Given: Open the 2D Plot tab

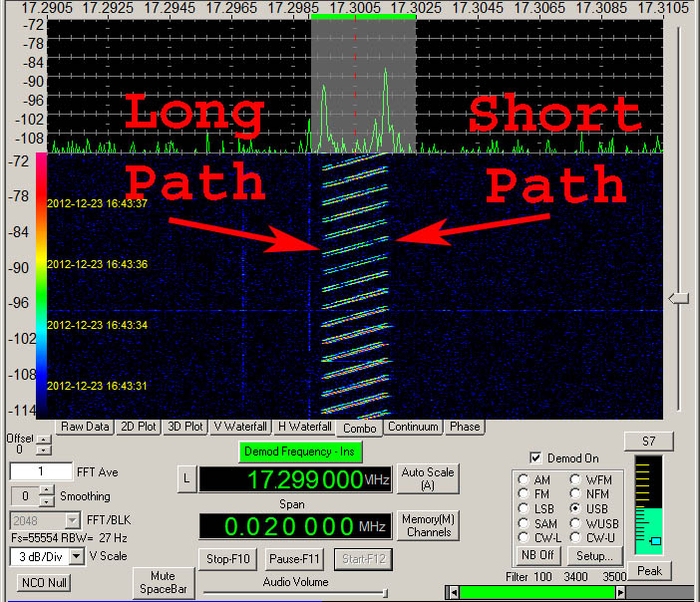Looking at the screenshot, I should 139,427.
